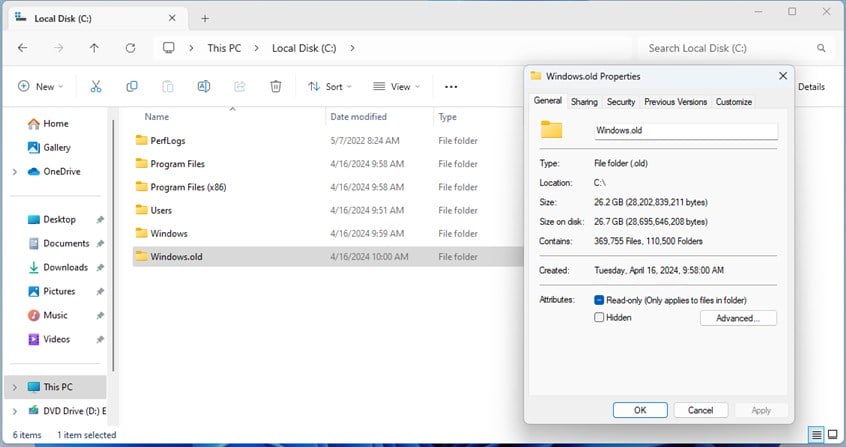Click chevron after This PC breadcrumb

click(256, 48)
